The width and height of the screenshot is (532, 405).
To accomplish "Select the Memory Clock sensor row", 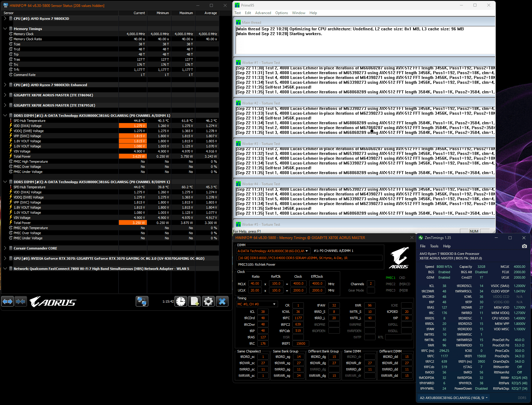I will tap(110, 34).
